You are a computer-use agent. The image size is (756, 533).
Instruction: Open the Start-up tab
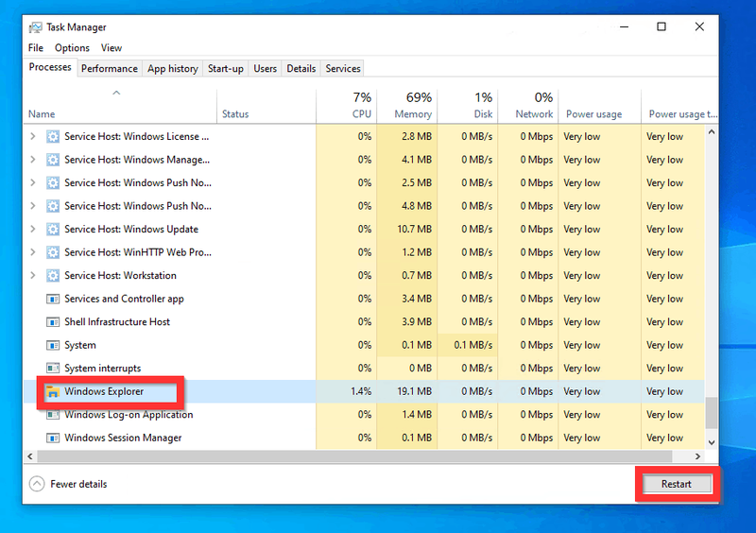(x=226, y=68)
